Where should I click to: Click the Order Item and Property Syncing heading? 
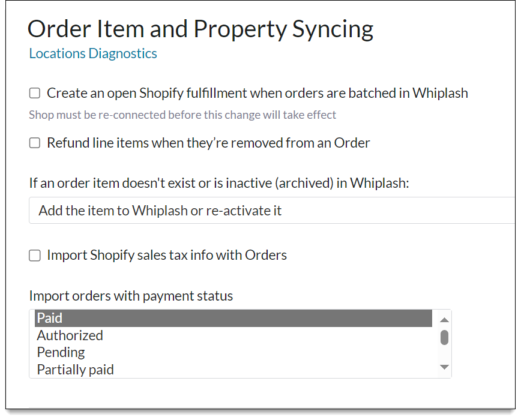(200, 28)
